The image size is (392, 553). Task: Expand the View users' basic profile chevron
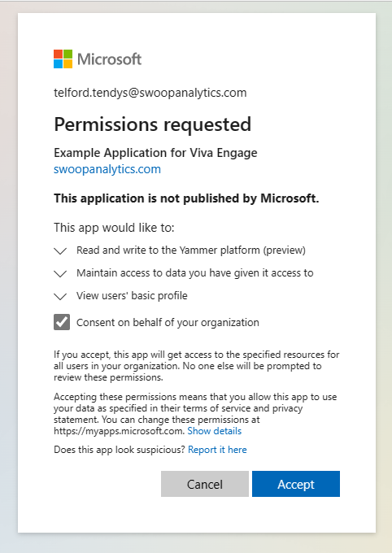click(x=60, y=296)
